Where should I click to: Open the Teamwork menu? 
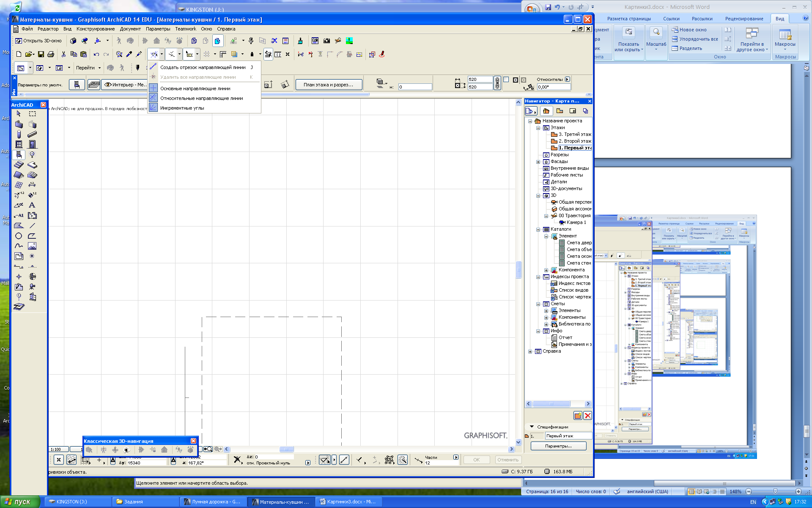pyautogui.click(x=186, y=29)
